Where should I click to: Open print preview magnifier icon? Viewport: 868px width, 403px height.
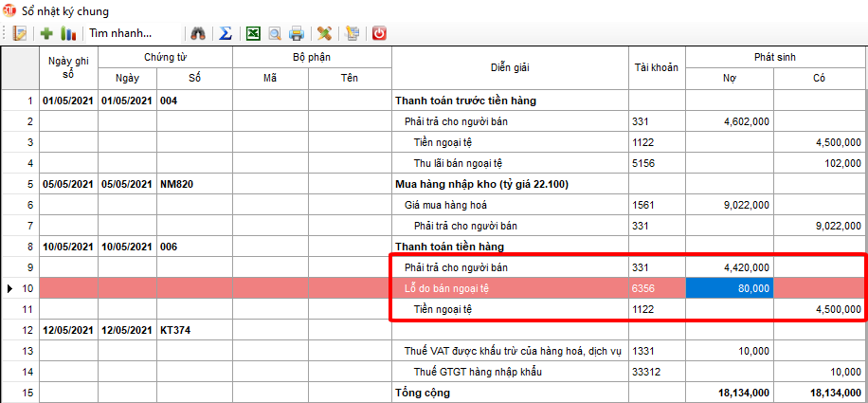coord(275,34)
